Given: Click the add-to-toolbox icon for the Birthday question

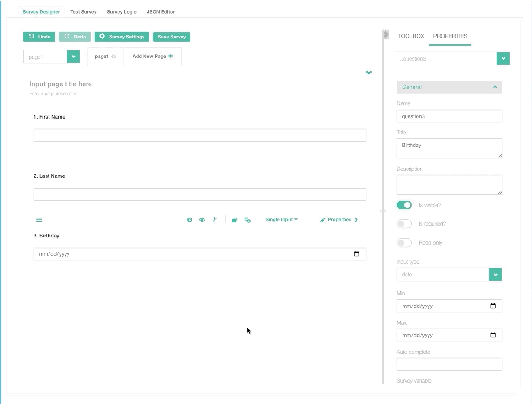Looking at the screenshot, I should point(247,220).
